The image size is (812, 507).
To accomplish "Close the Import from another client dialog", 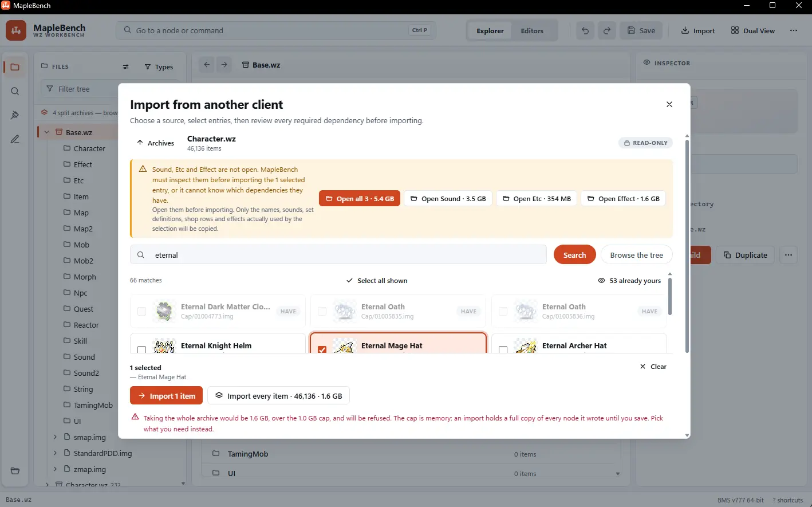I will [x=669, y=104].
